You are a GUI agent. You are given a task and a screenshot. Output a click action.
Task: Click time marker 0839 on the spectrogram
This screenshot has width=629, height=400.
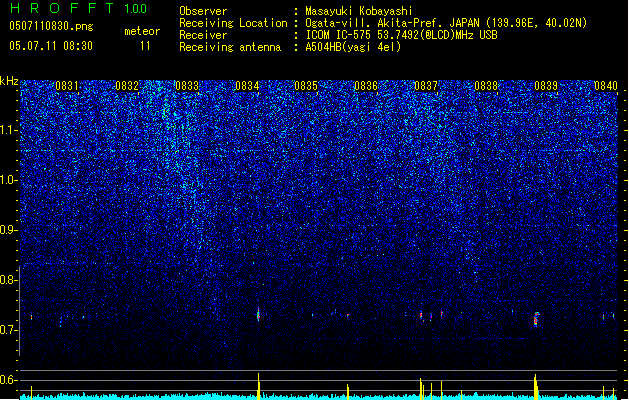point(546,86)
